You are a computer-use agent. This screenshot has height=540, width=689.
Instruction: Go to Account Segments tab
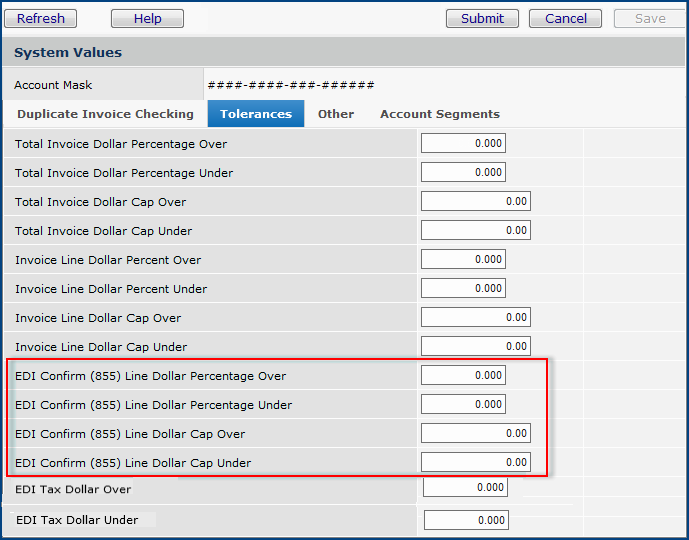[440, 114]
